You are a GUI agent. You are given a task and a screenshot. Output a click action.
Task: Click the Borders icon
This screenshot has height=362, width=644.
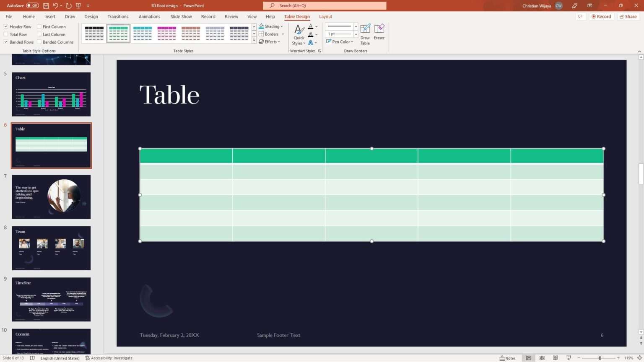tap(262, 34)
